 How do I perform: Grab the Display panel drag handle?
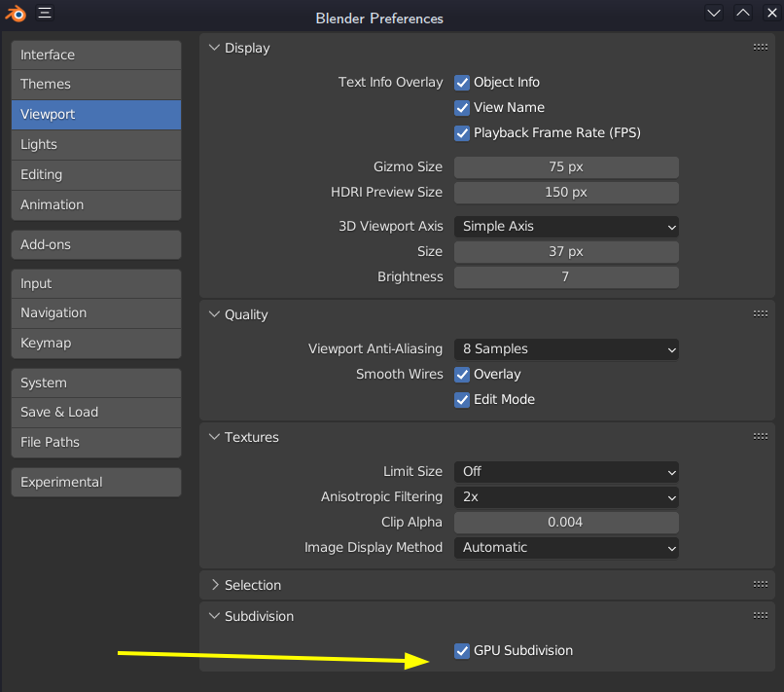click(x=761, y=47)
